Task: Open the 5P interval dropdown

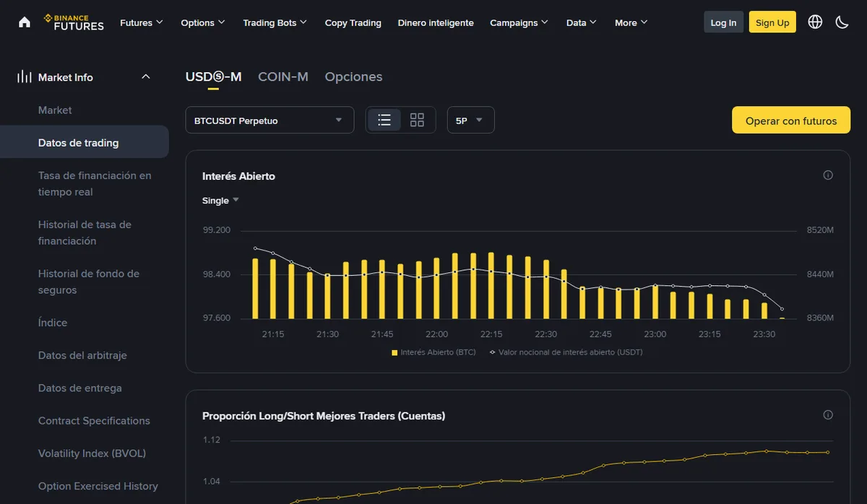Action: point(470,120)
